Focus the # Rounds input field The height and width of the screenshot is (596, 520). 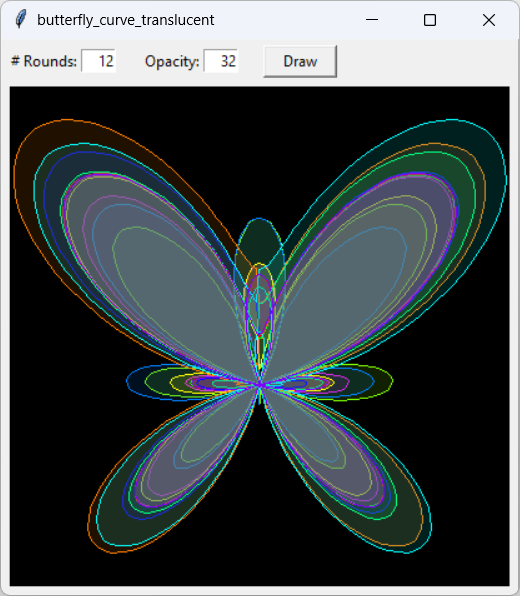(98, 61)
